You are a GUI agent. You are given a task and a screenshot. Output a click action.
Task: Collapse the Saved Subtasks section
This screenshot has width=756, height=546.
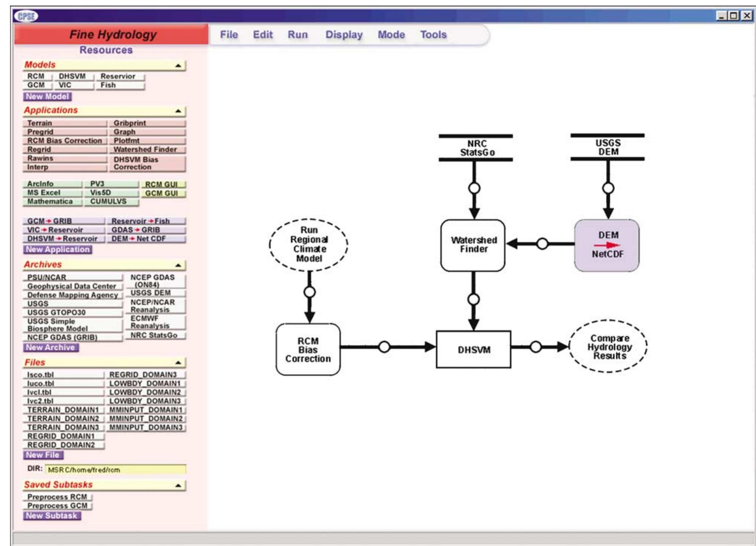[x=178, y=485]
